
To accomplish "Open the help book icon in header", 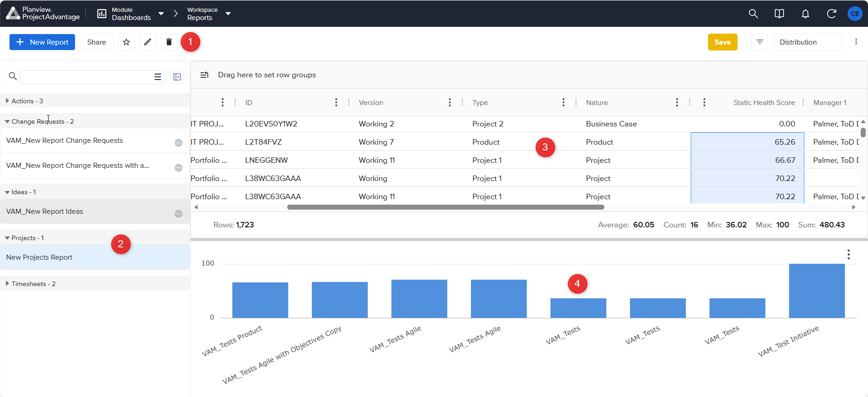I will pyautogui.click(x=779, y=14).
